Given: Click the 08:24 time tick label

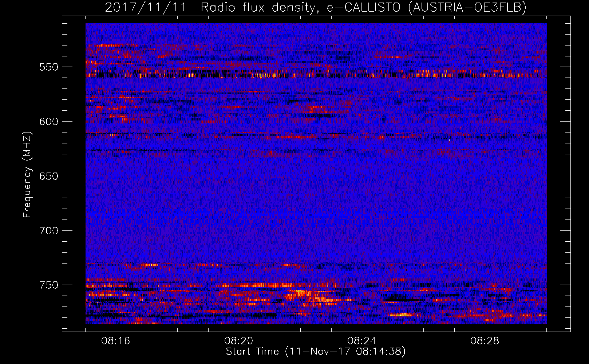Looking at the screenshot, I should 362,341.
